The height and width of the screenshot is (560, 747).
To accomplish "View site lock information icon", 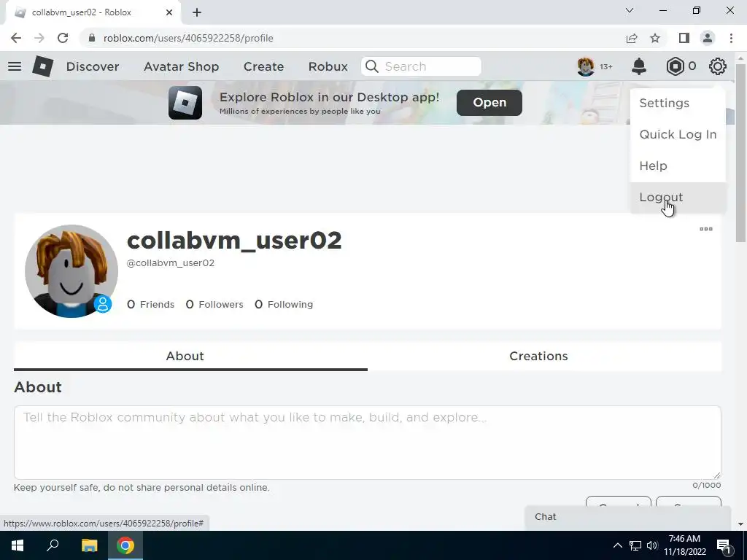I will (93, 38).
